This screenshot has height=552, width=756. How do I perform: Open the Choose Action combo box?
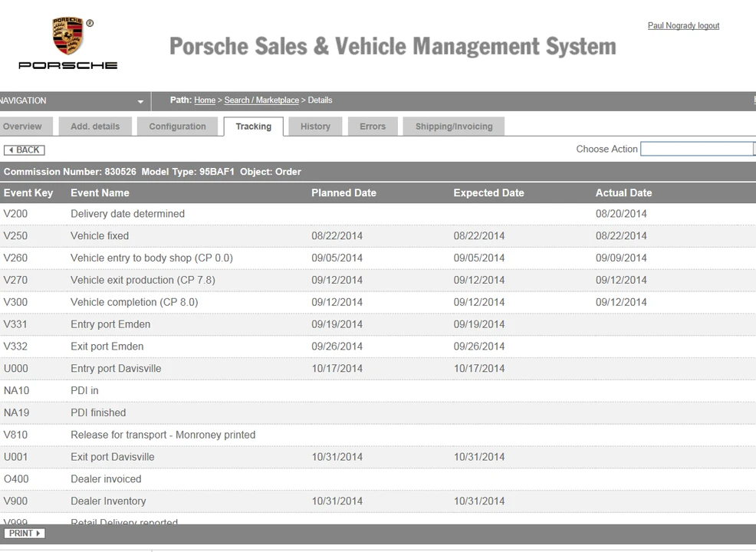tap(698, 149)
